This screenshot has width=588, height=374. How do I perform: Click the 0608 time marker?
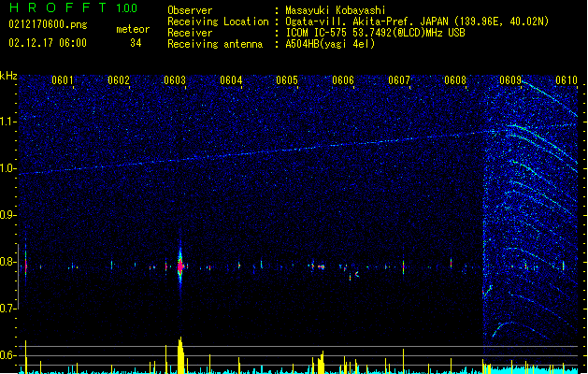[455, 80]
